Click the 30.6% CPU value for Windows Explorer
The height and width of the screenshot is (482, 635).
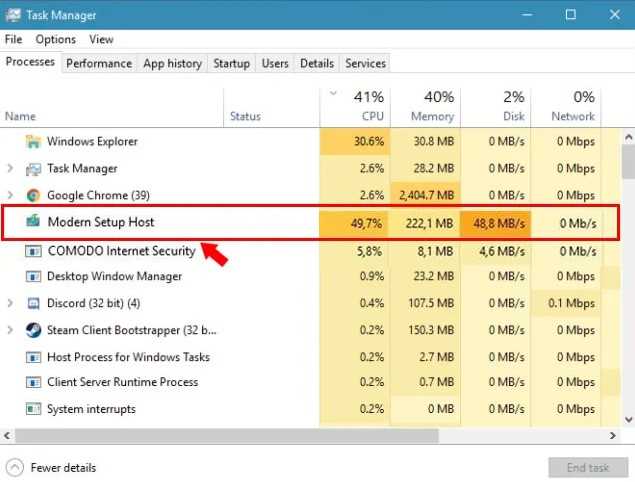pos(369,141)
